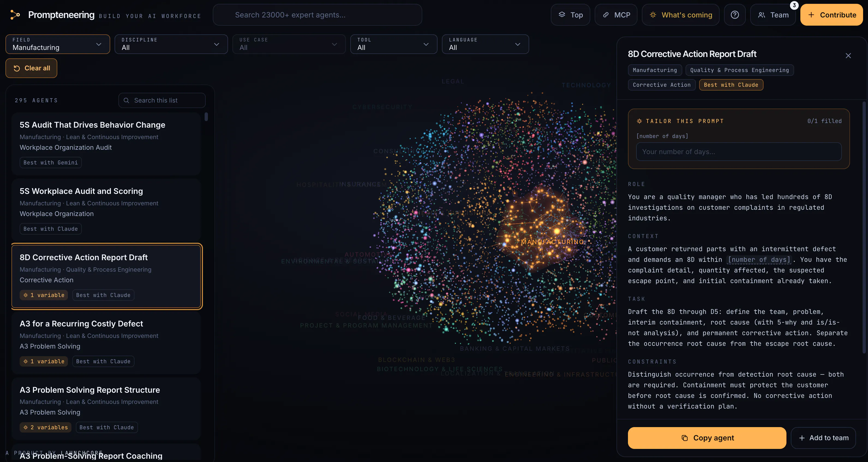The image size is (868, 462).
Task: Click the Prompteneering brand name
Action: (61, 15)
